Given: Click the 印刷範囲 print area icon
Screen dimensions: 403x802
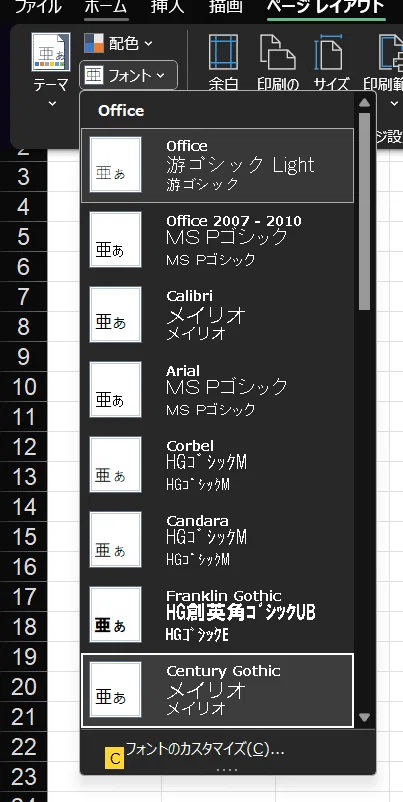Looking at the screenshot, I should [391, 52].
